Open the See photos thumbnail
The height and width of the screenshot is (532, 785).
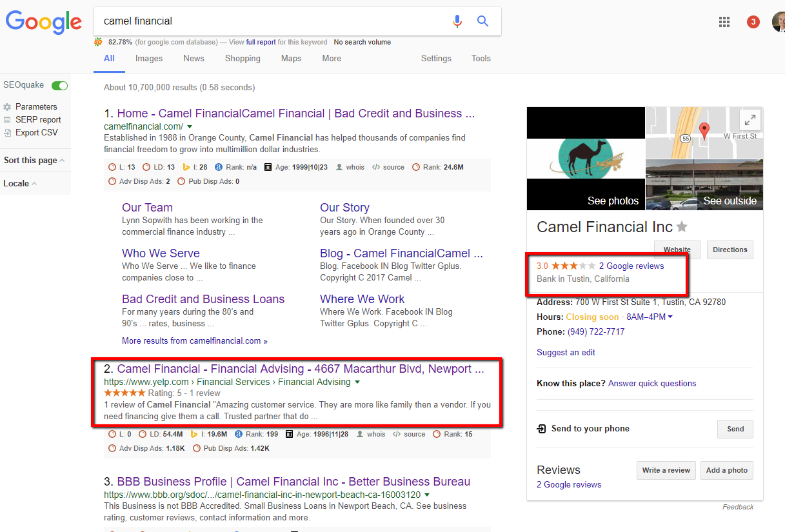pyautogui.click(x=586, y=159)
